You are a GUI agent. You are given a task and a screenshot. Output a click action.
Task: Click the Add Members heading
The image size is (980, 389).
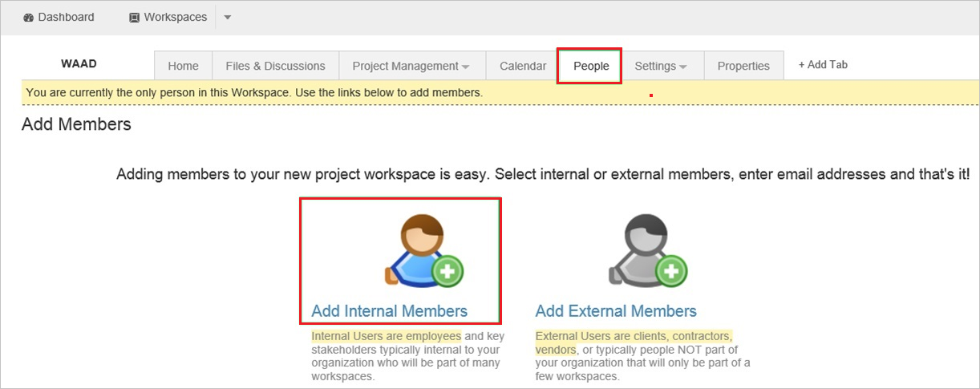pos(76,124)
